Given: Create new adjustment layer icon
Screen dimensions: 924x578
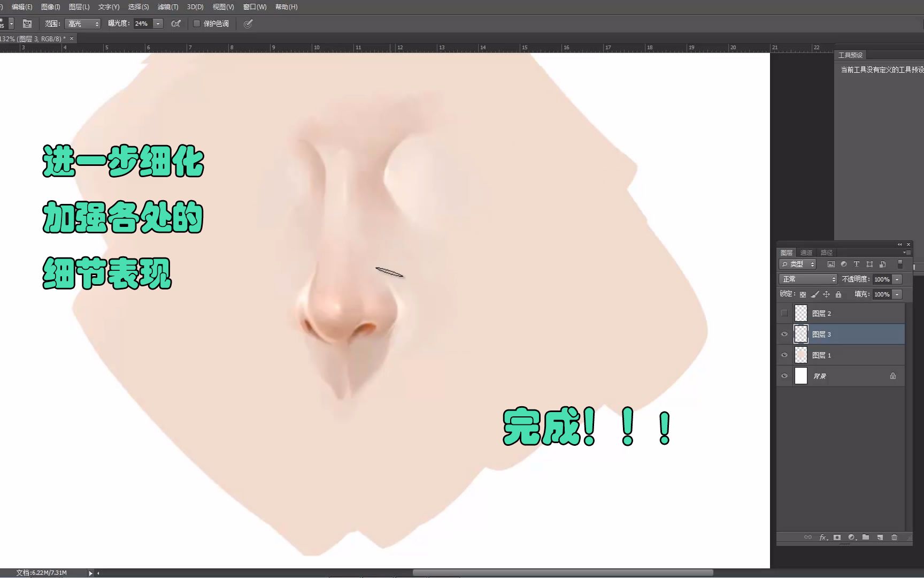Looking at the screenshot, I should pyautogui.click(x=852, y=537).
